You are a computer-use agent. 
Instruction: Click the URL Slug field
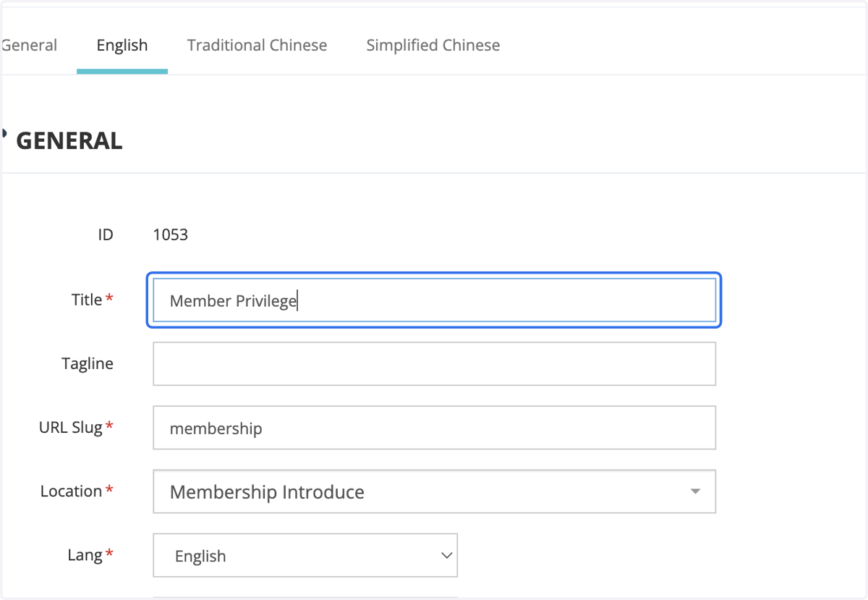pyautogui.click(x=434, y=427)
